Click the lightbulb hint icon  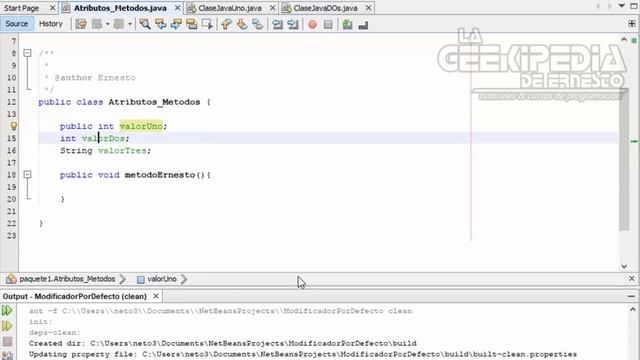click(x=13, y=126)
